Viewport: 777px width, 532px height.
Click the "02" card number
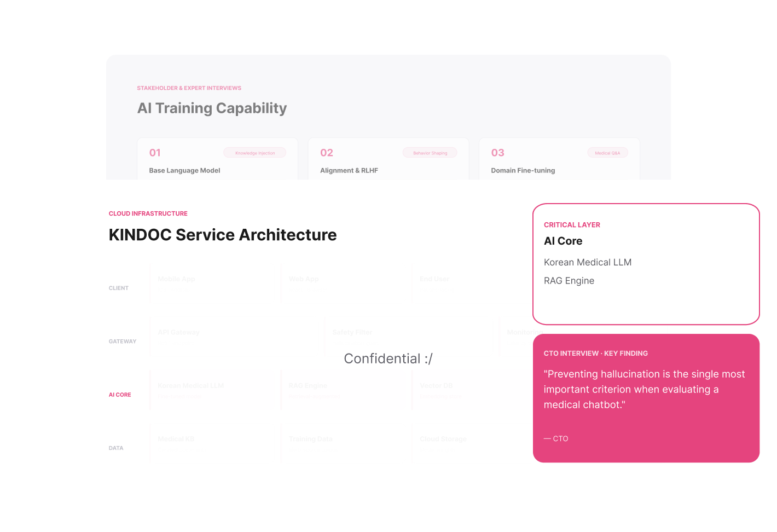pos(327,153)
